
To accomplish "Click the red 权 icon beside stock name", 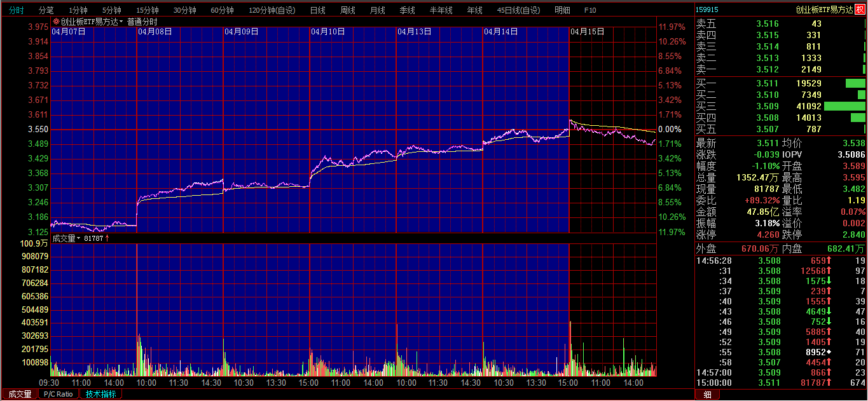I will pos(859,9).
